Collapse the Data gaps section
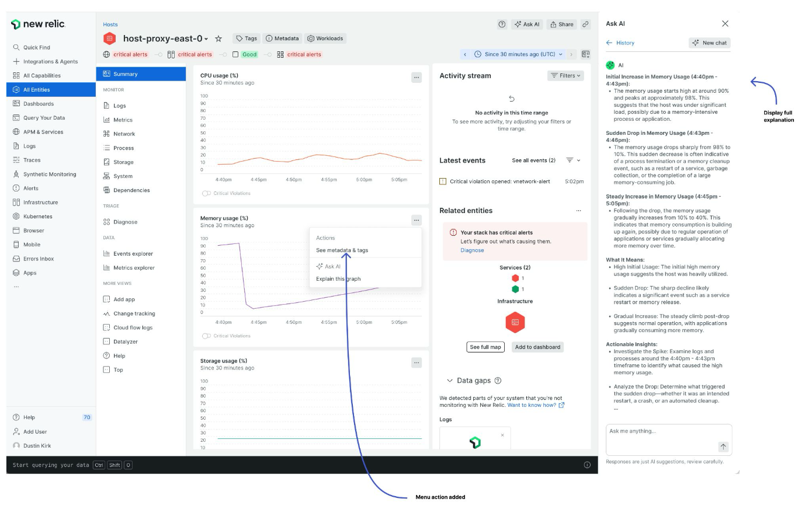812x509 pixels. coord(450,381)
